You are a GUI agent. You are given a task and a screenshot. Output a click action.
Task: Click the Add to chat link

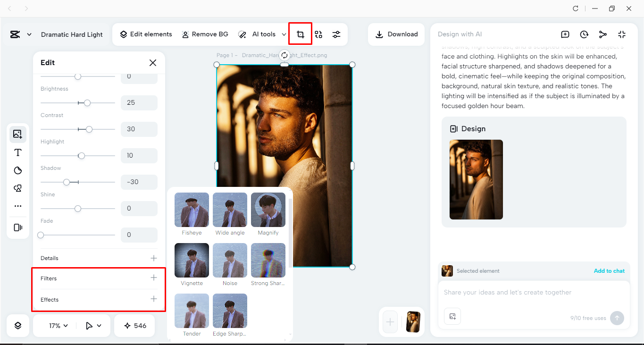609,271
